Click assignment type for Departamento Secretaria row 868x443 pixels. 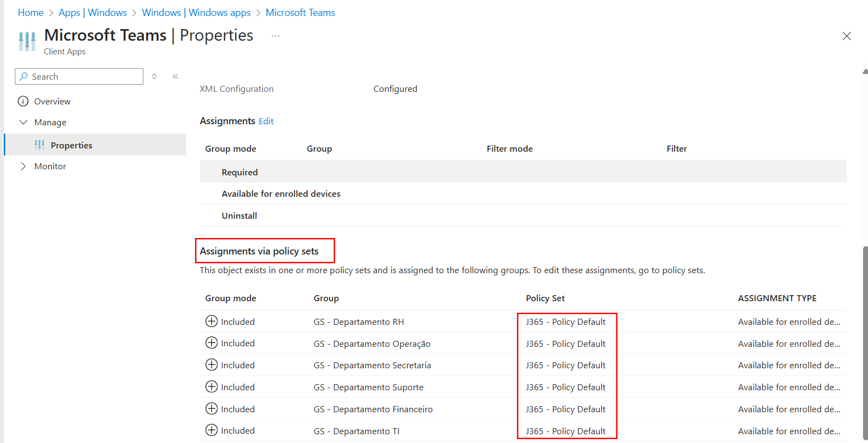(x=789, y=365)
